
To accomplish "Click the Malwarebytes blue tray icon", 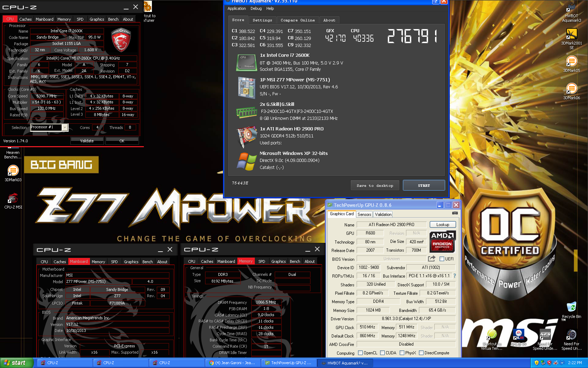I will click(x=562, y=363).
